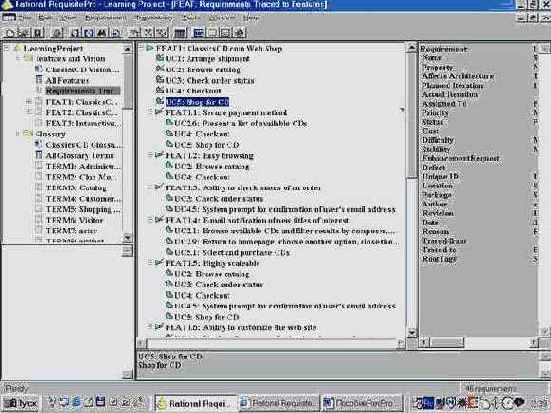The image size is (551, 413).
Task: Collapse FEAT1.5 Highly scalable node
Action: (x=150, y=263)
